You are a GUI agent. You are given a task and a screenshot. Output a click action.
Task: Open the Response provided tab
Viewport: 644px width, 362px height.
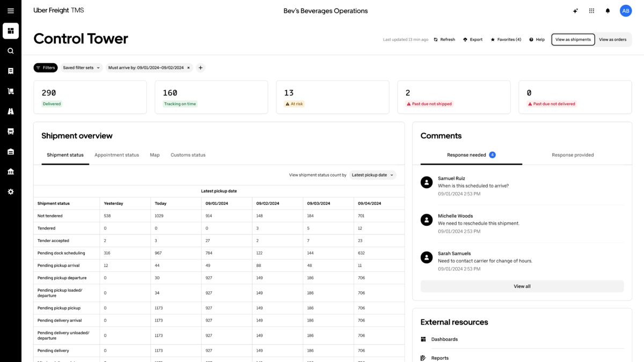573,155
